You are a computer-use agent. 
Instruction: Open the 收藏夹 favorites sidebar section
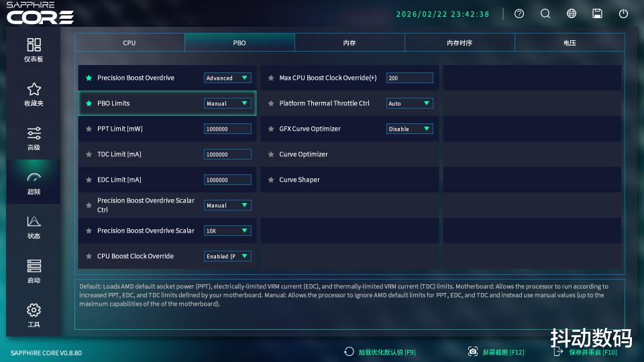[34, 94]
